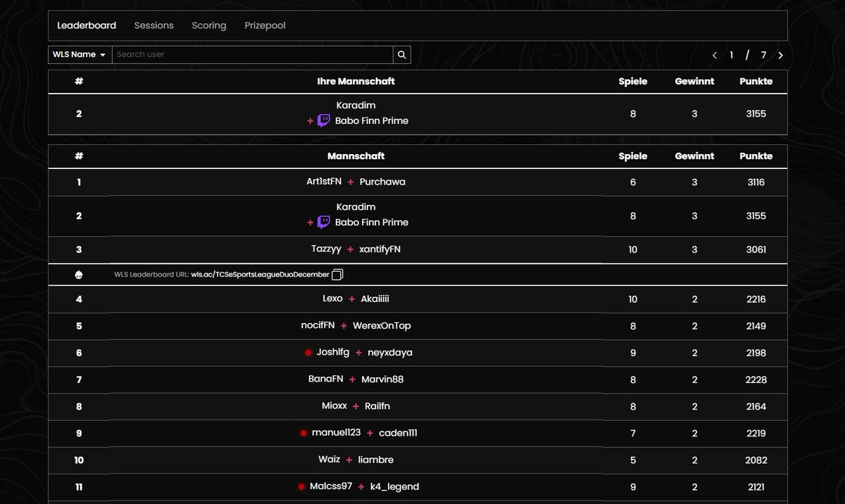Click the search magnifier button
The image size is (845, 504).
click(402, 54)
